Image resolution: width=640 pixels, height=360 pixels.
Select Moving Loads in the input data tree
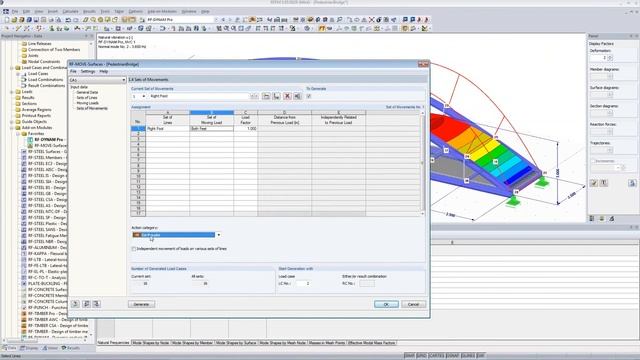87,103
